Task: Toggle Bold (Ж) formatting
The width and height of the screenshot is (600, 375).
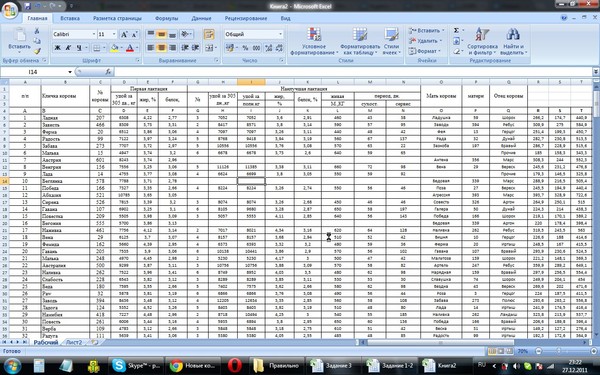Action: [57, 48]
